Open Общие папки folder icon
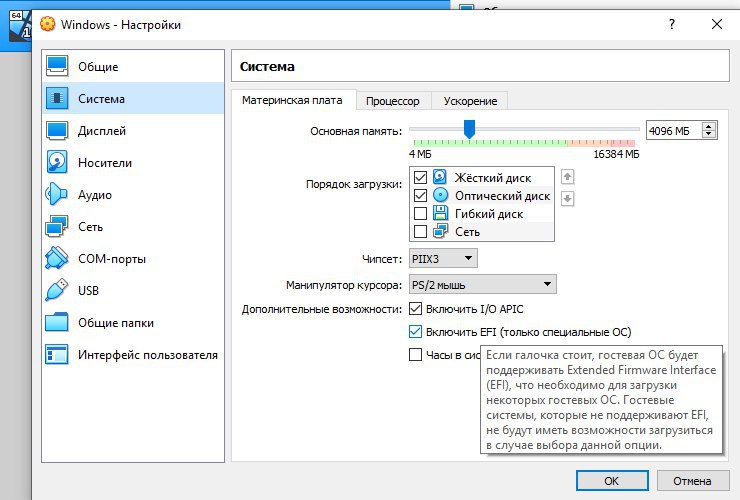This screenshot has height=500, width=740. pyautogui.click(x=57, y=322)
